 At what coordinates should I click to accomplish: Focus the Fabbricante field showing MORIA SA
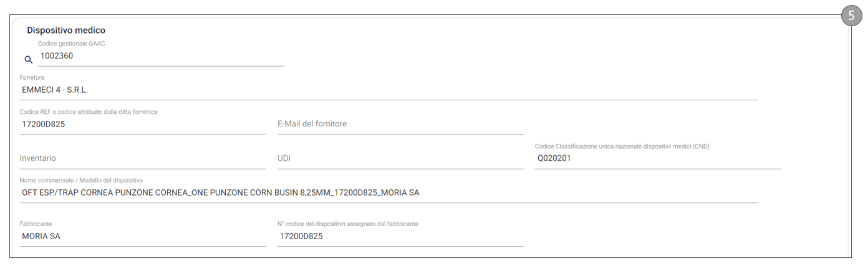[142, 237]
